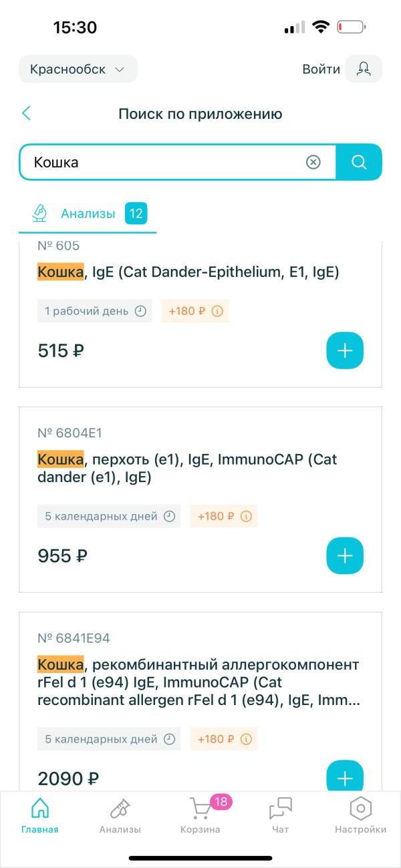The height and width of the screenshot is (868, 401).
Task: Show info for +180 ₽ on test 605
Action: click(217, 311)
